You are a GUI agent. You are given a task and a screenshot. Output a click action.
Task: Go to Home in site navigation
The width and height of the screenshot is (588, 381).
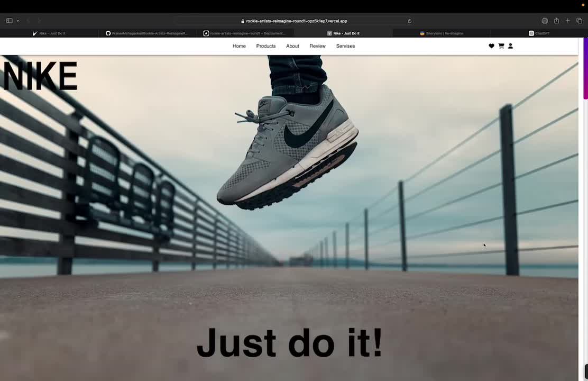[x=239, y=46]
